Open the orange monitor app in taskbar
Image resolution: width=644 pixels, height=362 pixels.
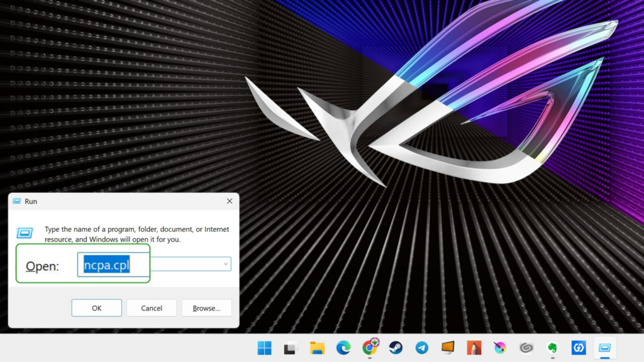[x=448, y=348]
